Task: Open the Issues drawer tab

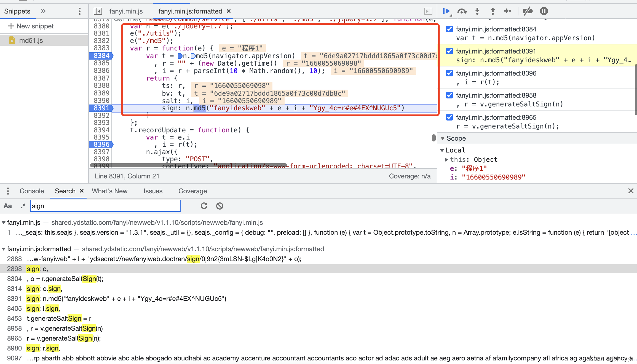Action: point(153,191)
